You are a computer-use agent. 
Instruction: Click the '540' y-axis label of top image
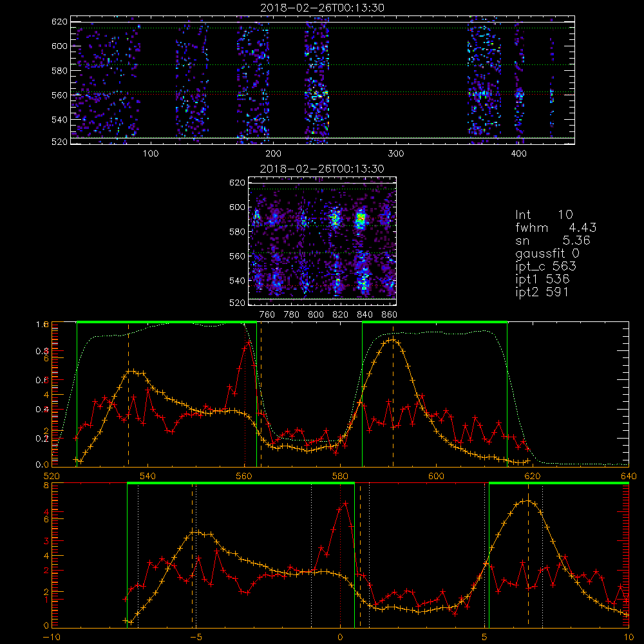tap(59, 120)
